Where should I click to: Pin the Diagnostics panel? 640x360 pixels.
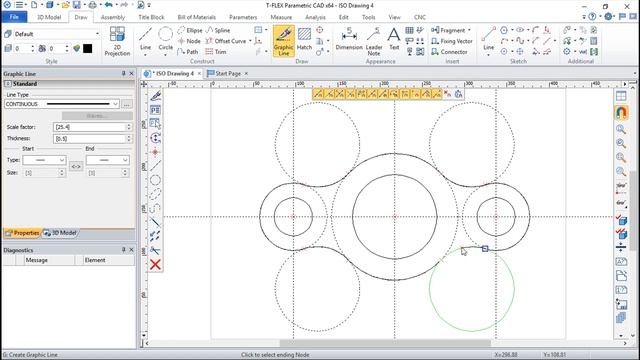click(123, 249)
